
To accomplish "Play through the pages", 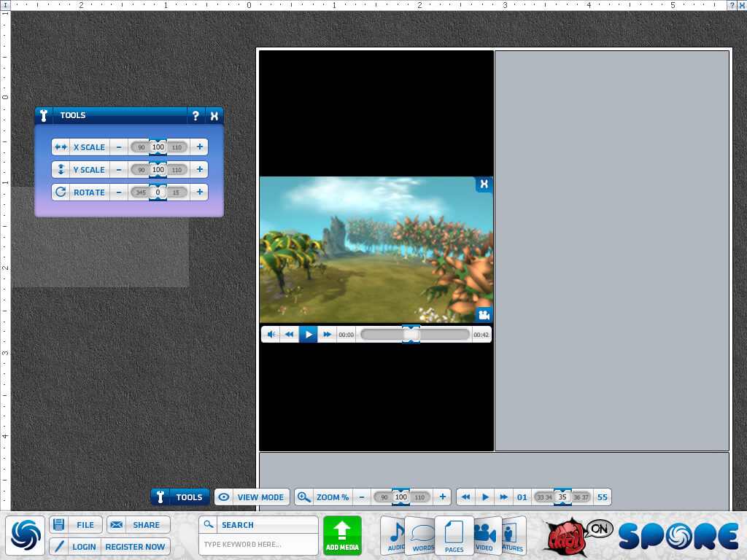I will click(485, 497).
